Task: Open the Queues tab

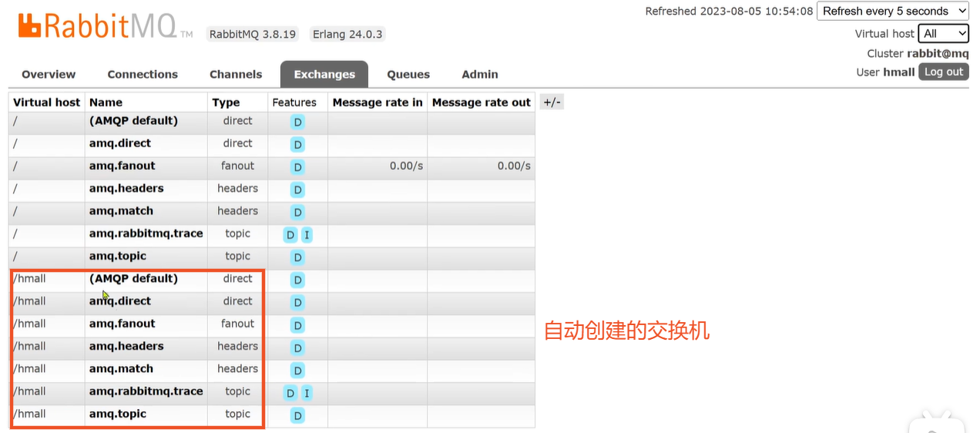Action: click(x=408, y=74)
